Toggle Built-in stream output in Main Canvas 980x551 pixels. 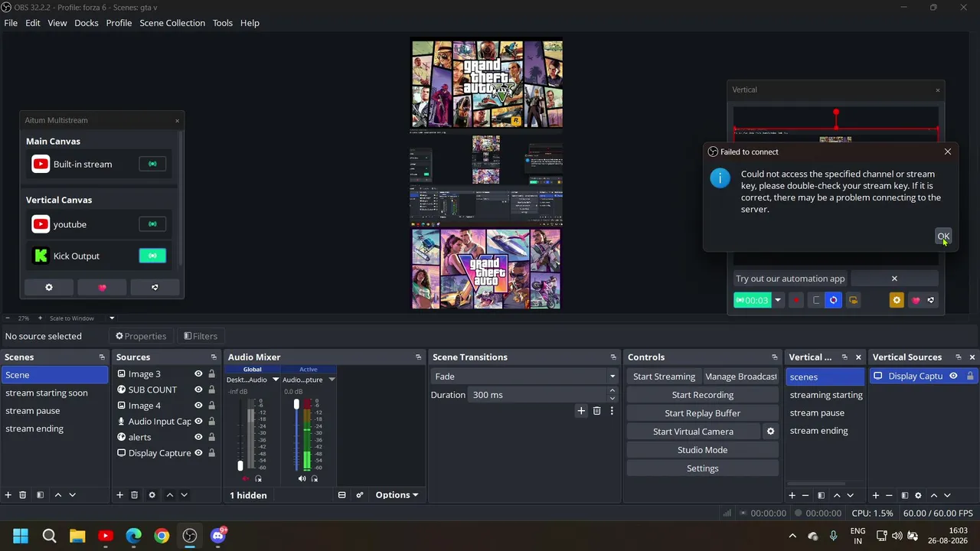point(152,164)
